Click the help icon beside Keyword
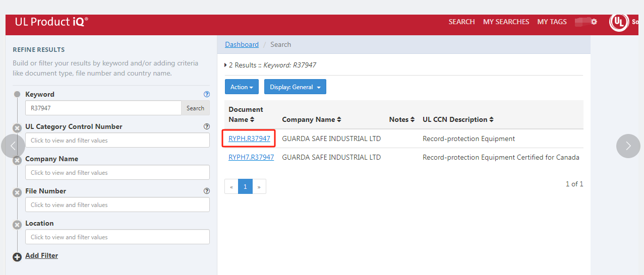 (x=206, y=94)
